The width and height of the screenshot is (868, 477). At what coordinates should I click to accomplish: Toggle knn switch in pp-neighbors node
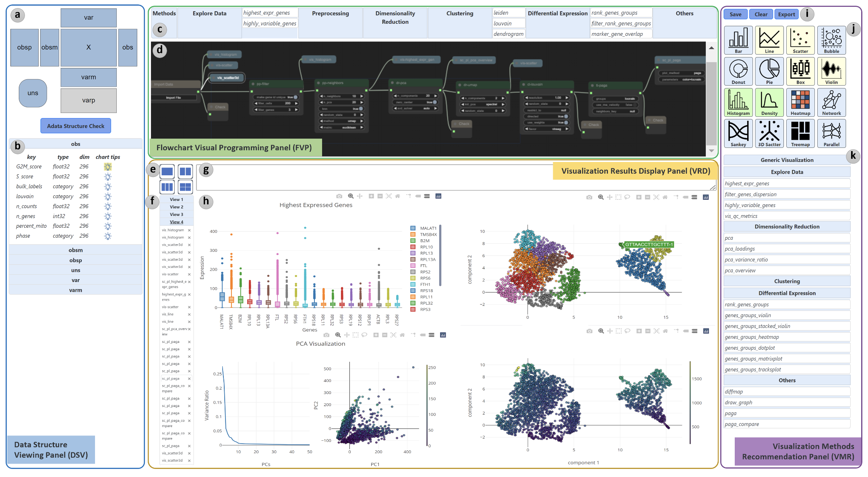coord(361,109)
